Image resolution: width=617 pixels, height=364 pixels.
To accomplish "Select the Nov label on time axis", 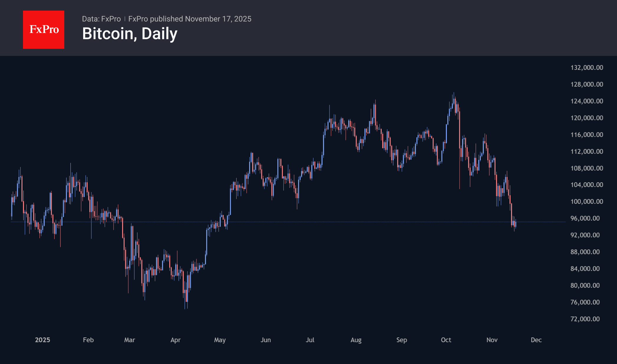I will pyautogui.click(x=492, y=340).
